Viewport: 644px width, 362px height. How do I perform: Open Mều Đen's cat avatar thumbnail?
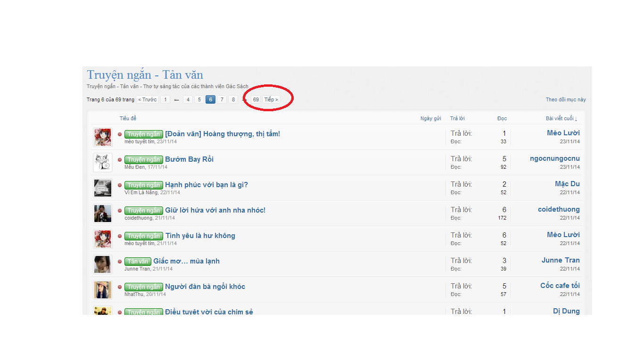103,163
